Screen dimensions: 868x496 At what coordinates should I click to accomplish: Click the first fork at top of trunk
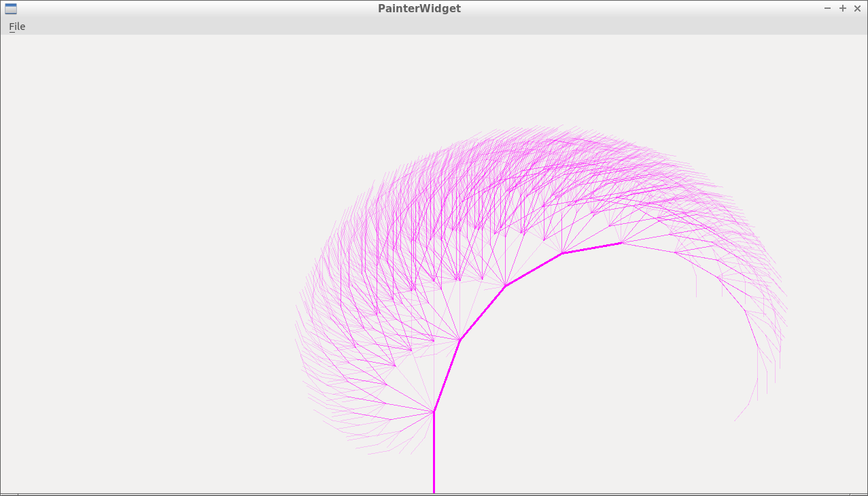pos(434,412)
